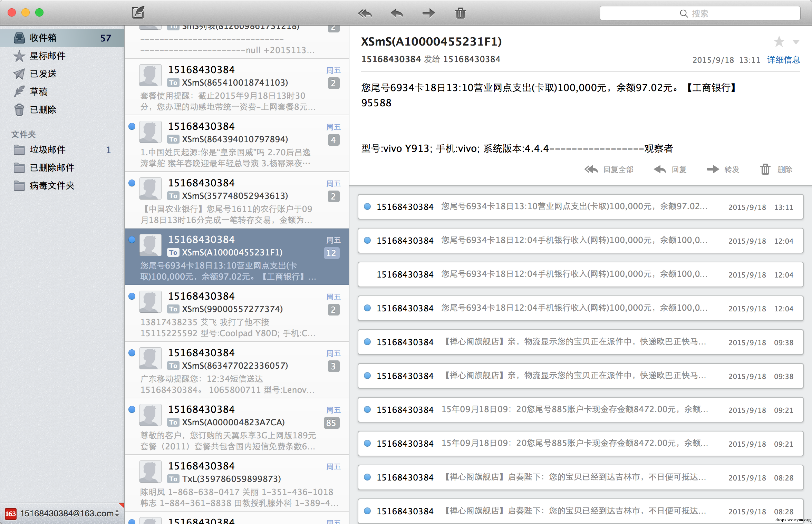The width and height of the screenshot is (812, 524).
Task: Click the 文件夹 section header
Action: pyautogui.click(x=23, y=134)
